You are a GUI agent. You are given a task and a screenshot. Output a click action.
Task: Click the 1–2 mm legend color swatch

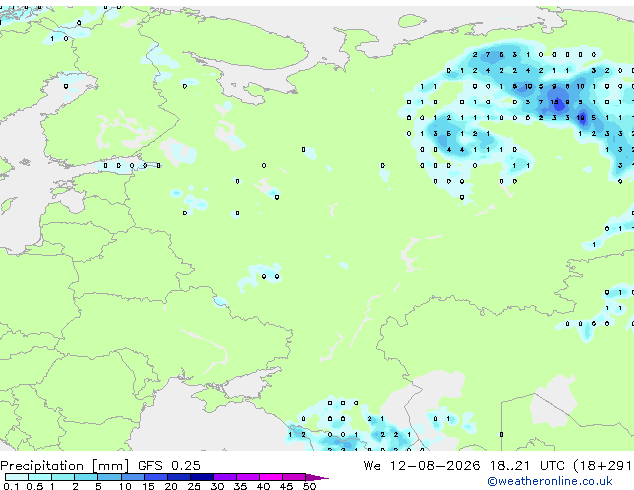tap(63, 477)
